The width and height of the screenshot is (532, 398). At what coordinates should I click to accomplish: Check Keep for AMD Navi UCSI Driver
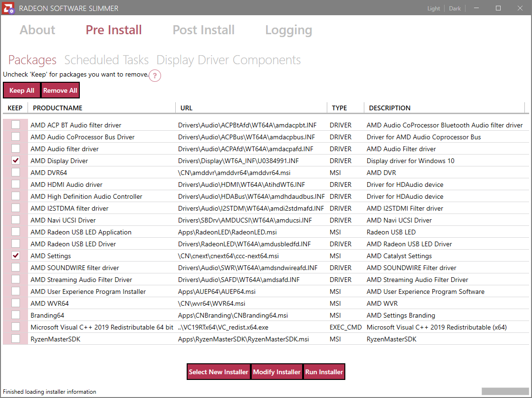click(x=16, y=220)
